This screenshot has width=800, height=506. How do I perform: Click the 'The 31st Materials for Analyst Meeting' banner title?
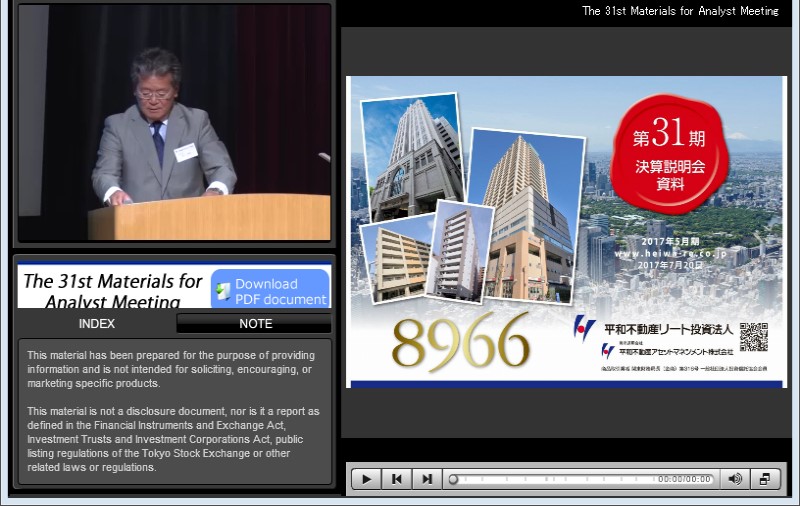113,290
